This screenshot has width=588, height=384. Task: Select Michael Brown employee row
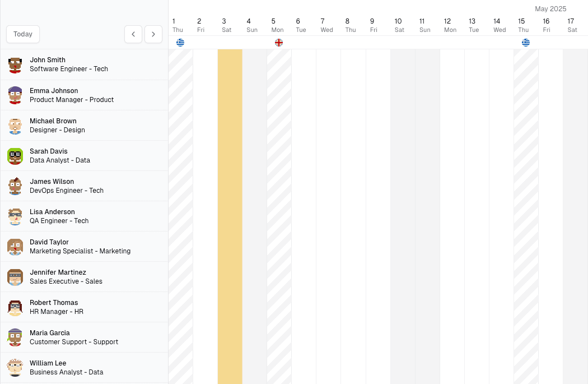coord(85,126)
